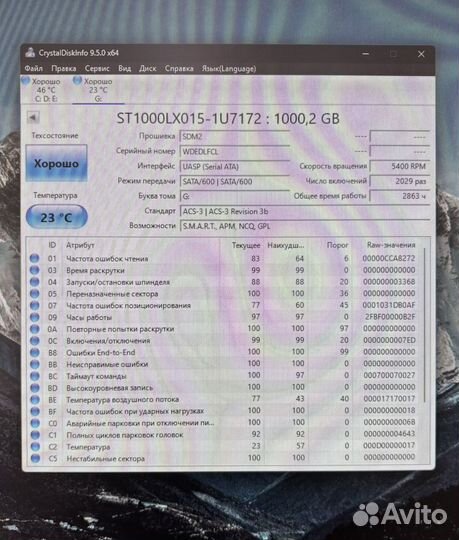Click the status orb for attribute 03
This screenshot has height=540, width=459.
(x=34, y=270)
